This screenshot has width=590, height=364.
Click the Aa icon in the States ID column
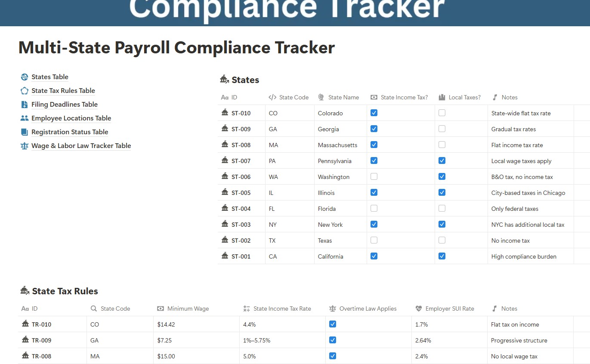pyautogui.click(x=225, y=97)
